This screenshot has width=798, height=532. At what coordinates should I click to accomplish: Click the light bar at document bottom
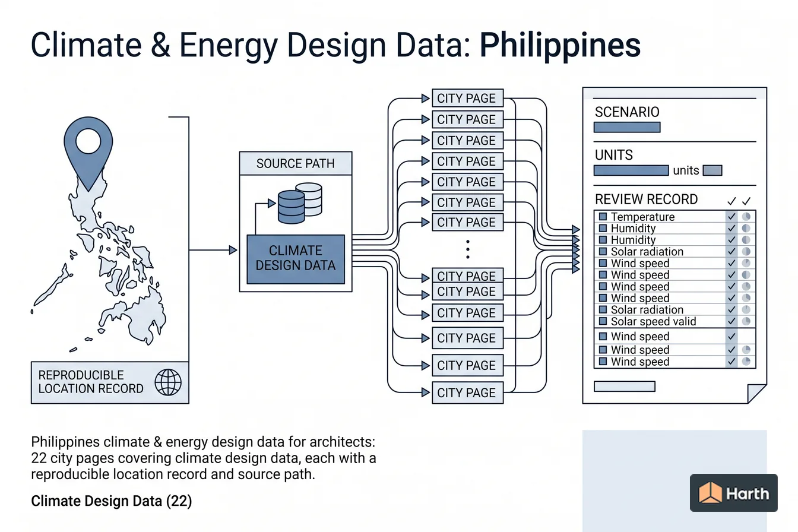click(625, 387)
